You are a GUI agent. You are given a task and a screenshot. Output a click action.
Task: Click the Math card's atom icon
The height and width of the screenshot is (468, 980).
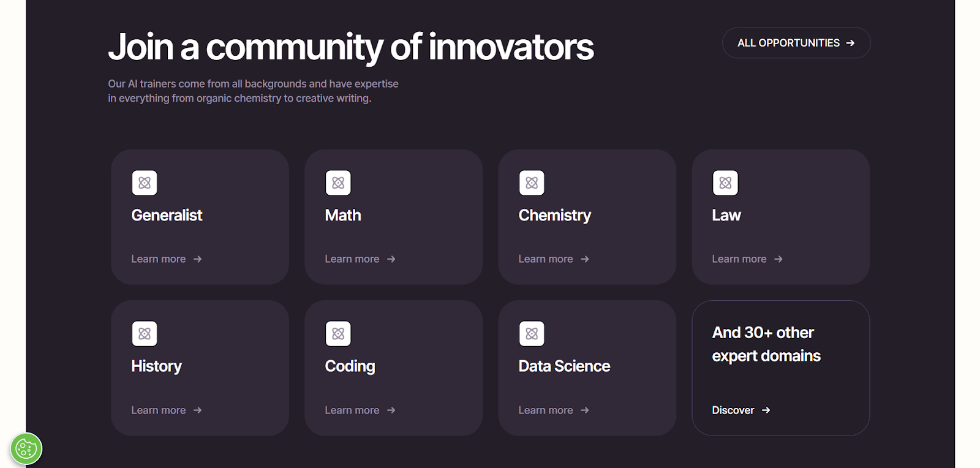tap(339, 183)
